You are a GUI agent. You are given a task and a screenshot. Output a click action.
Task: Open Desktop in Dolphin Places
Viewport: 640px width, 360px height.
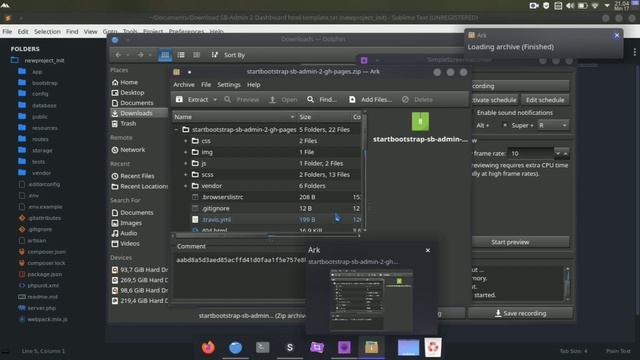[x=128, y=93]
